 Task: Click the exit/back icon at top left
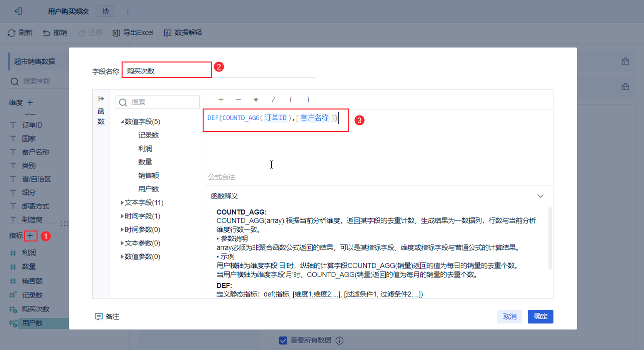18,11
